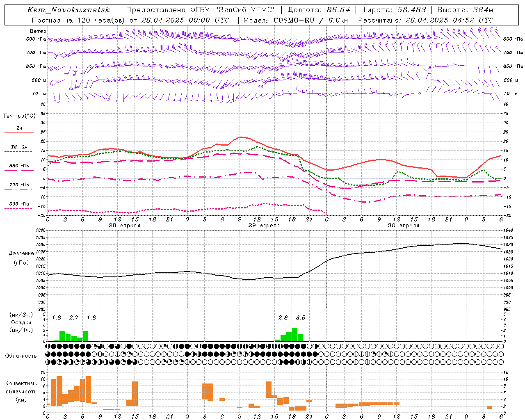Click the Давление (гПа) panel label

click(21, 258)
